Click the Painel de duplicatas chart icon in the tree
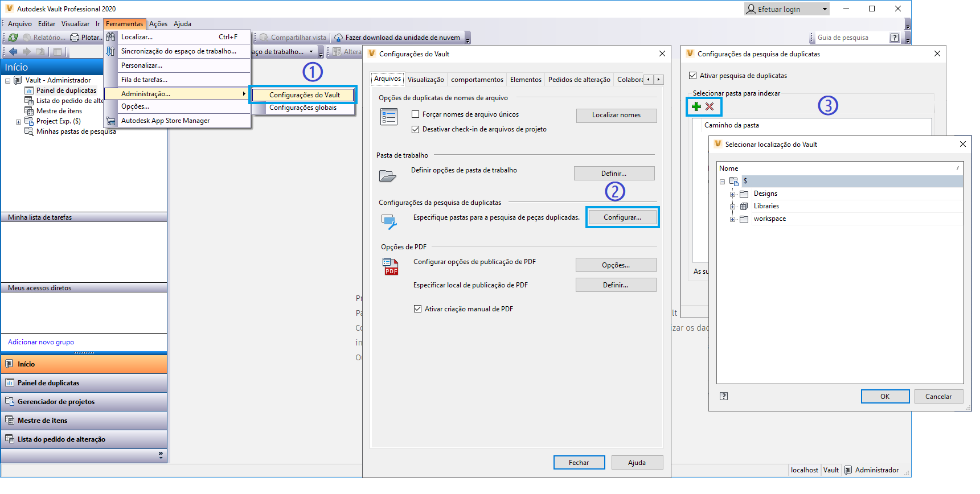Screen dimensions: 980x494 click(x=29, y=90)
